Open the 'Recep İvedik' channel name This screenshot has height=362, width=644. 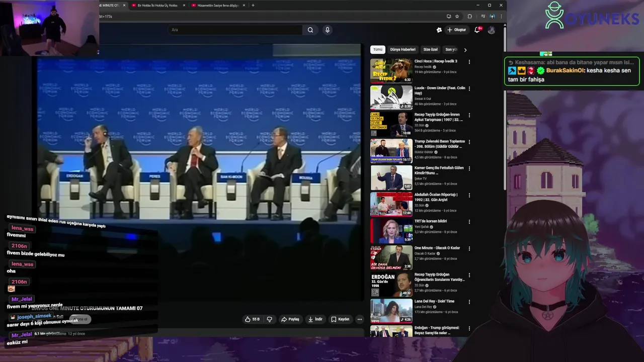coord(423,67)
